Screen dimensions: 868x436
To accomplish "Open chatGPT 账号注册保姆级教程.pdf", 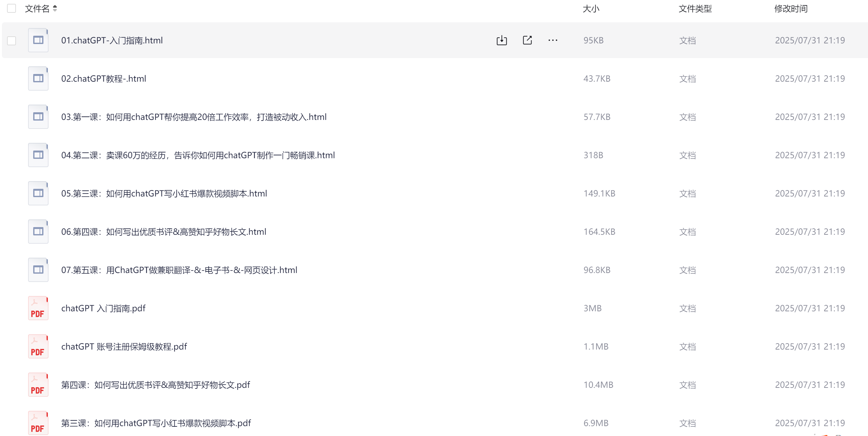I will (x=124, y=347).
